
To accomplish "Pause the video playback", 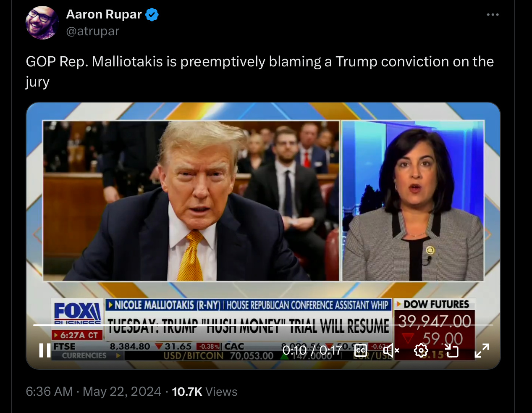I will pyautogui.click(x=45, y=350).
